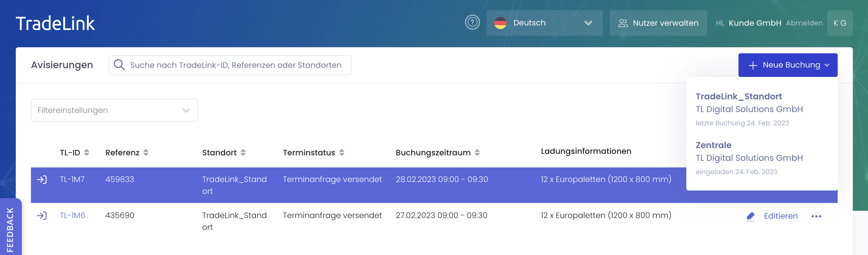
Task: Click the Abmelden logout link
Action: pyautogui.click(x=804, y=23)
